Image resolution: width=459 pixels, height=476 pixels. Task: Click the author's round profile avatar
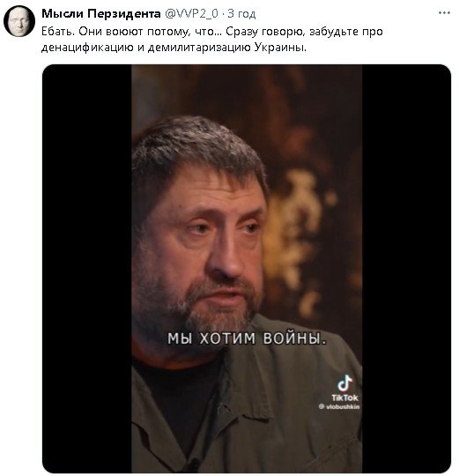click(x=19, y=21)
